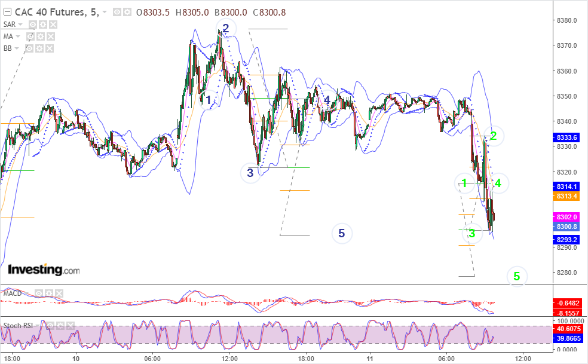The image size is (588, 364).
Task: Expand the Stoch RSI indicator dropdown arrow
Action: pos(38,326)
